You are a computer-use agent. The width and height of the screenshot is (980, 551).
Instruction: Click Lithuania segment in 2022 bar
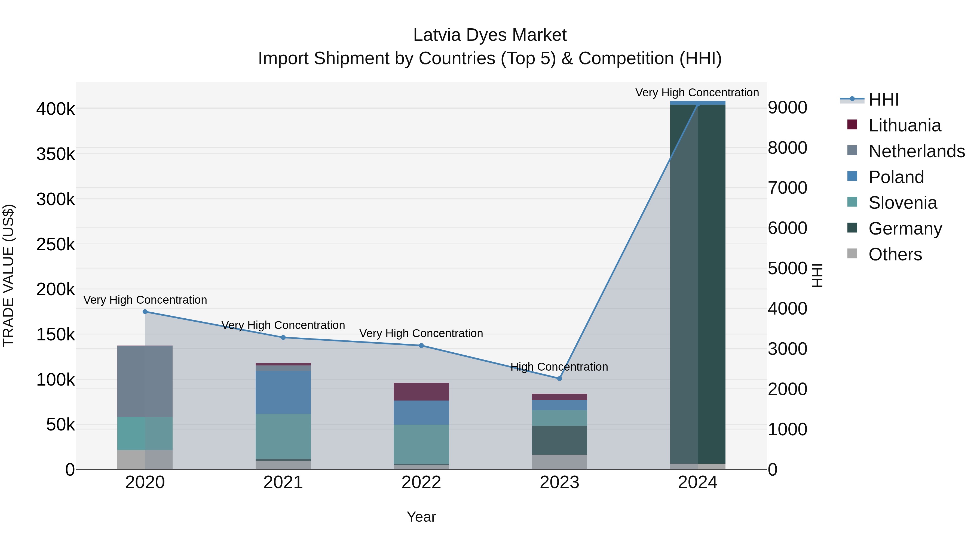point(421,392)
